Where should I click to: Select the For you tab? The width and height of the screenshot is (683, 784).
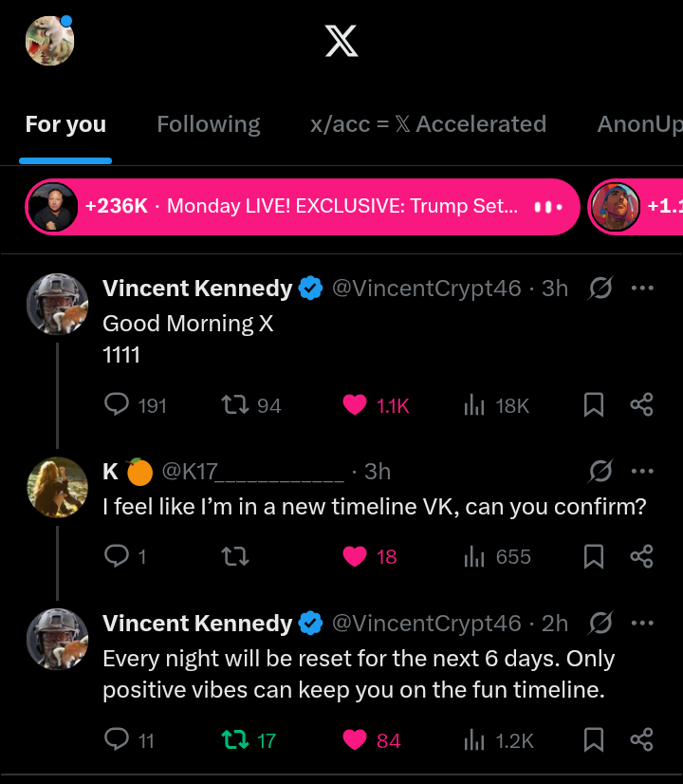click(65, 124)
